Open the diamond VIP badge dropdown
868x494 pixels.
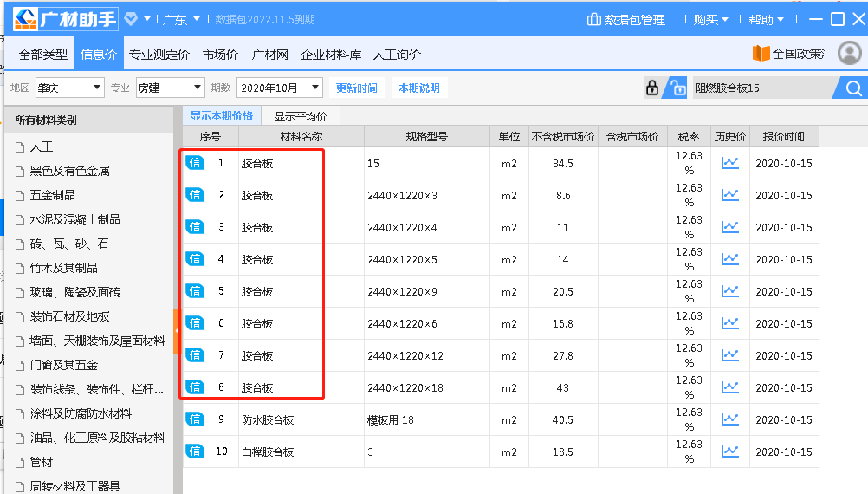click(137, 19)
